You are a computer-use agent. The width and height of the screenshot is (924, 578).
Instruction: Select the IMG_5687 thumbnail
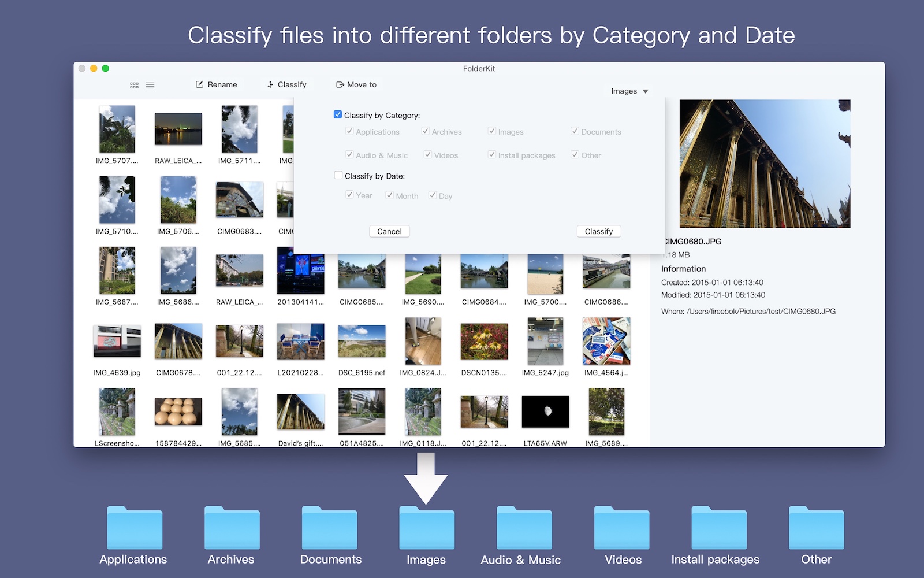click(x=117, y=271)
